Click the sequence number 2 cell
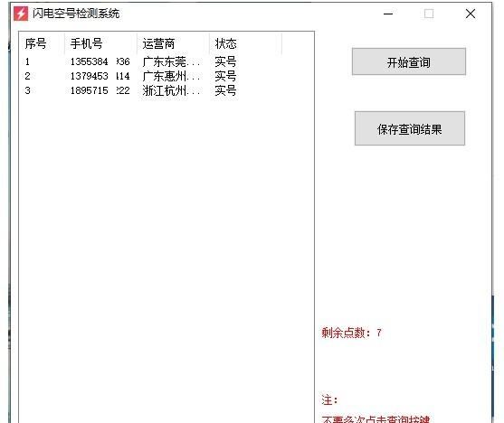Screen dimensions: 504x423 click(27, 76)
